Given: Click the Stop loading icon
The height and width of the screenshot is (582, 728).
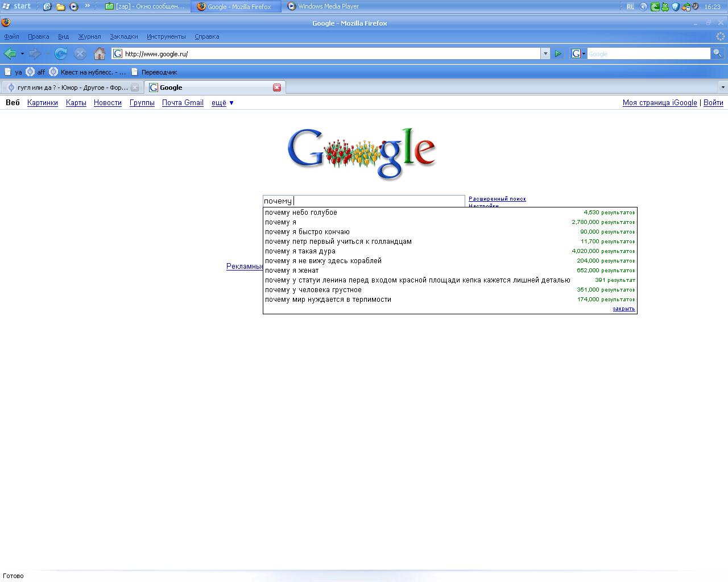Looking at the screenshot, I should point(80,53).
